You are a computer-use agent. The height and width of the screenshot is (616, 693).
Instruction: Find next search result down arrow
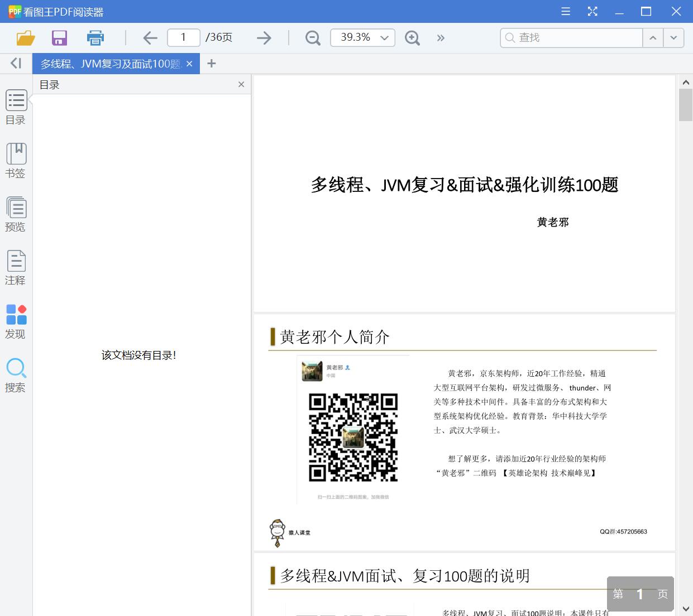(x=673, y=37)
